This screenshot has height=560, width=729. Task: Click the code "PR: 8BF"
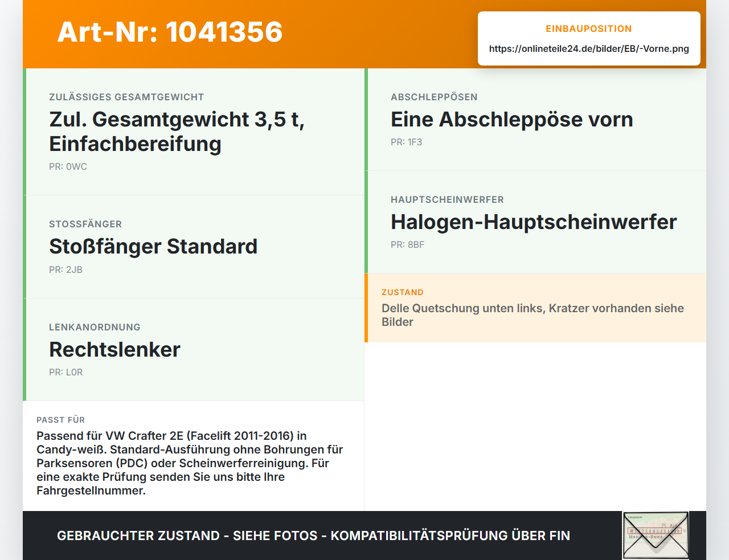pos(407,245)
